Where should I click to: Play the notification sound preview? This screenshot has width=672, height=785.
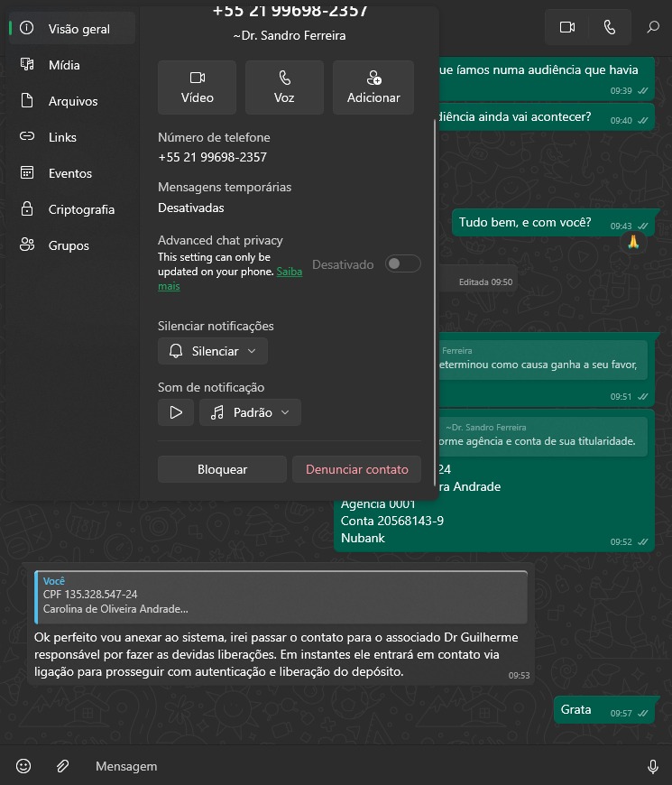point(176,412)
